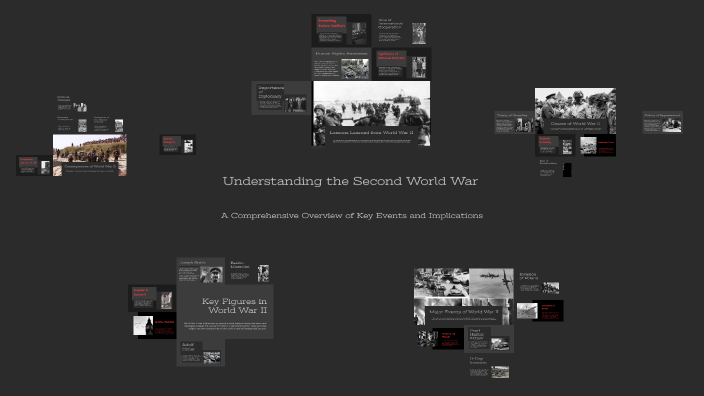Open the 'Importance of Diplomacy' slide
Screen dimensions: 704x396
[x=282, y=98]
